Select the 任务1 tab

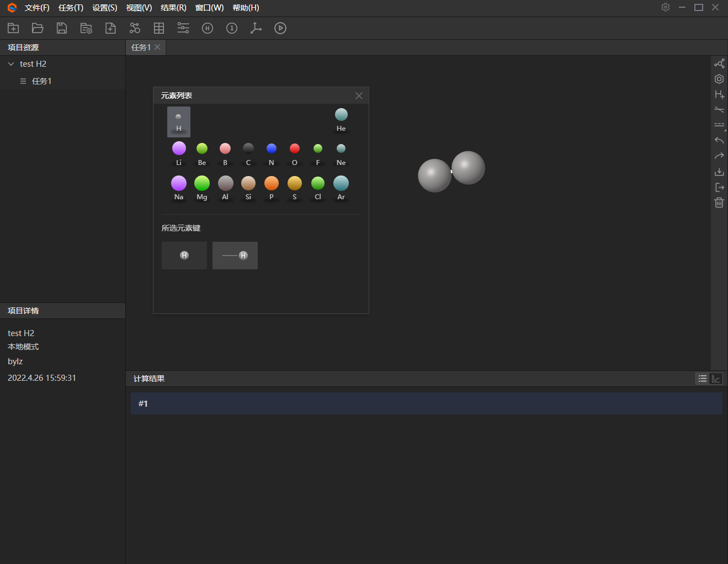coord(141,47)
